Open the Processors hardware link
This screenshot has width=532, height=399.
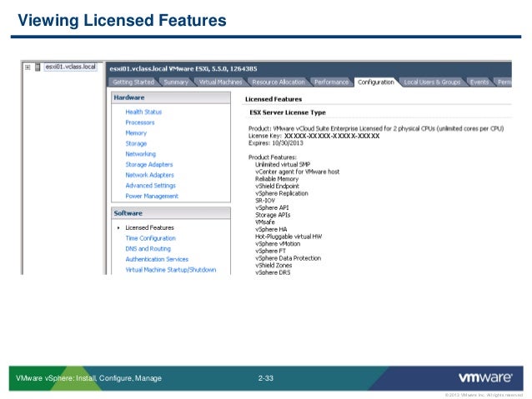[x=140, y=122]
